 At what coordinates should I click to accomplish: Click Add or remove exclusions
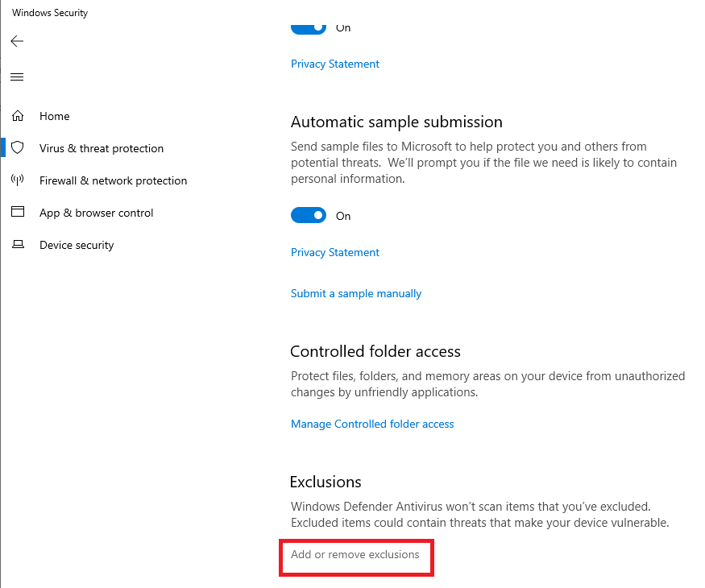(x=355, y=554)
